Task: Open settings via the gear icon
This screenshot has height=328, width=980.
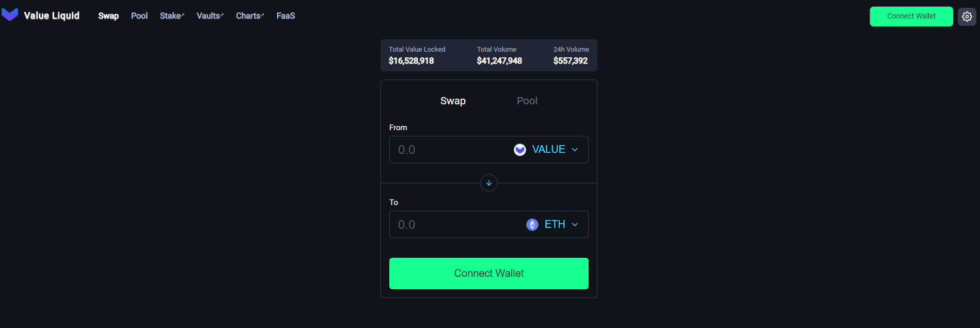Action: point(967,17)
